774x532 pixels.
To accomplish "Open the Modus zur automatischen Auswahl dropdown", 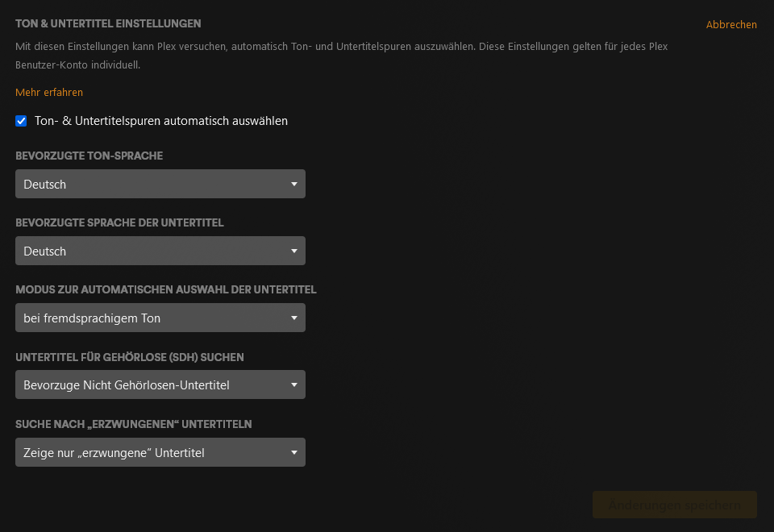I will tap(160, 318).
